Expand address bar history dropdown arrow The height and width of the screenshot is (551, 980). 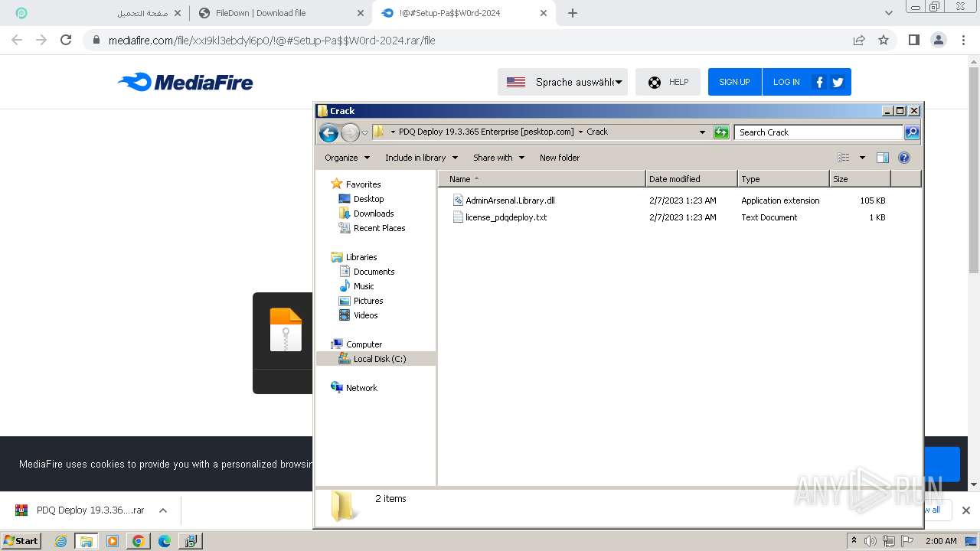coord(702,132)
